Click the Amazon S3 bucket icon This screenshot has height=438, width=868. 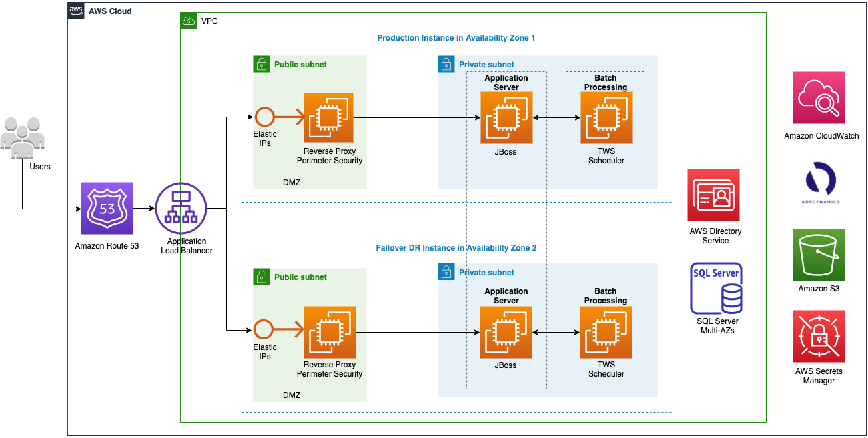(819, 255)
